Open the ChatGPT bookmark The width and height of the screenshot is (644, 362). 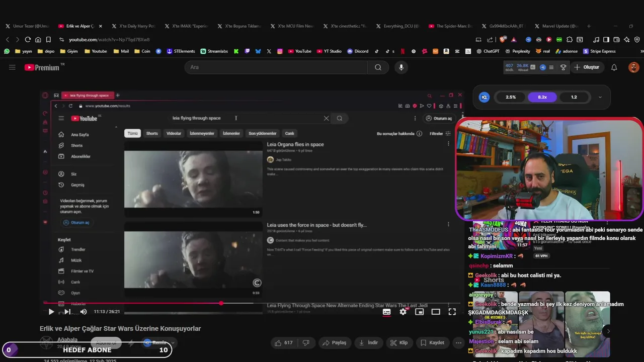pyautogui.click(x=487, y=51)
